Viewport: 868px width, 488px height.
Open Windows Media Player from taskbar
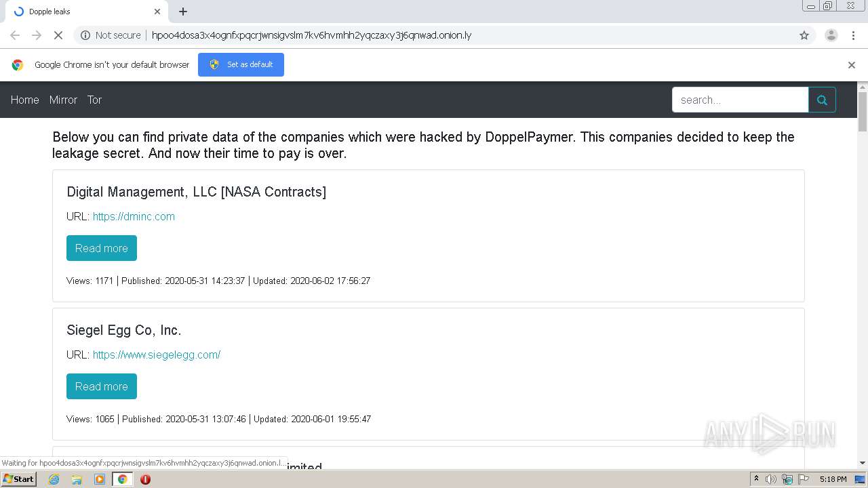(100, 479)
